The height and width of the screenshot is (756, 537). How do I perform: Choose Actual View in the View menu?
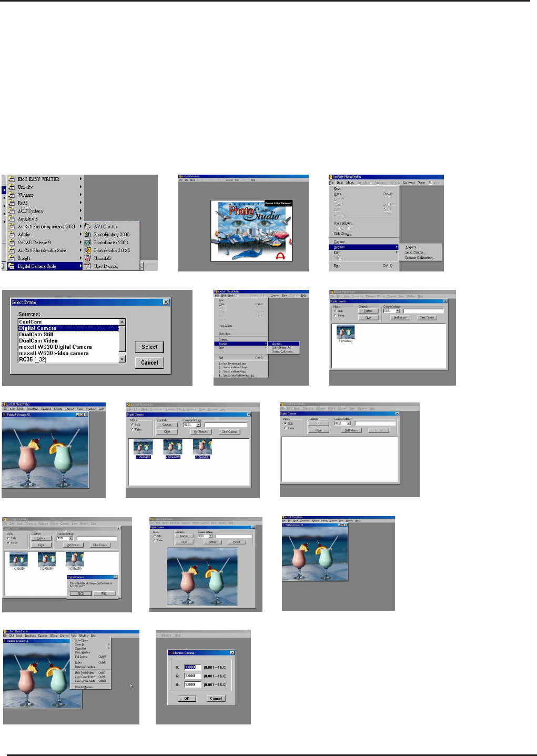click(90, 640)
